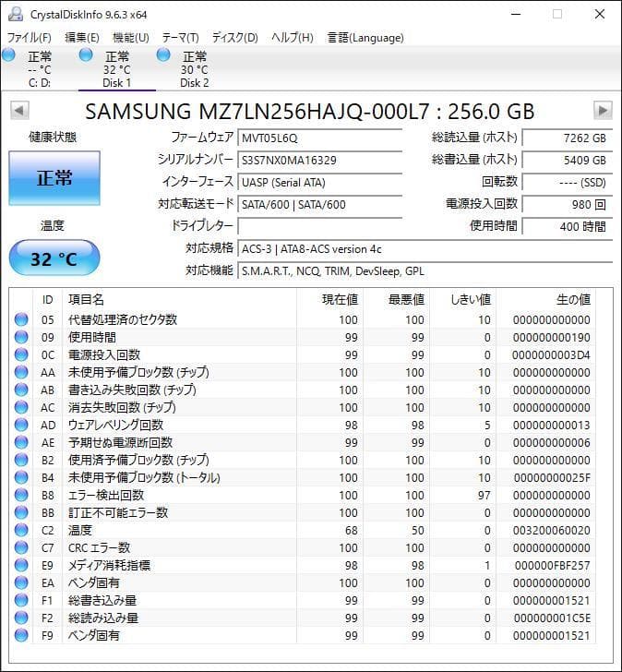Click the 最悪値 column header
This screenshot has height=672, width=622.
click(396, 300)
